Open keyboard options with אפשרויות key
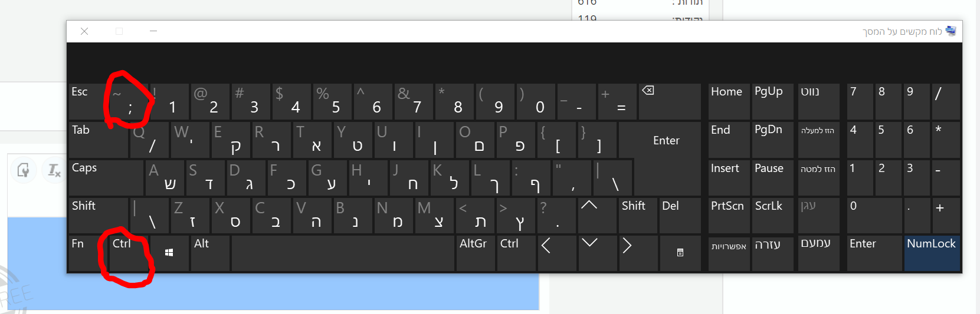 (729, 253)
